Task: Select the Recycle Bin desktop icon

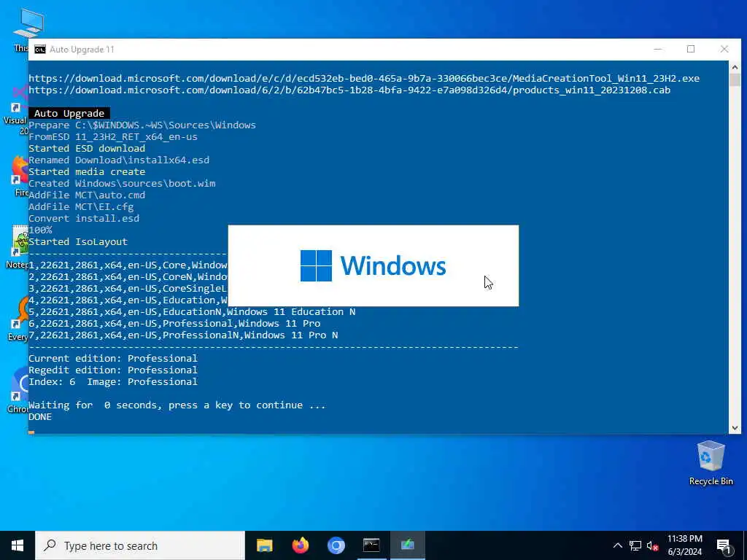Action: pyautogui.click(x=711, y=463)
